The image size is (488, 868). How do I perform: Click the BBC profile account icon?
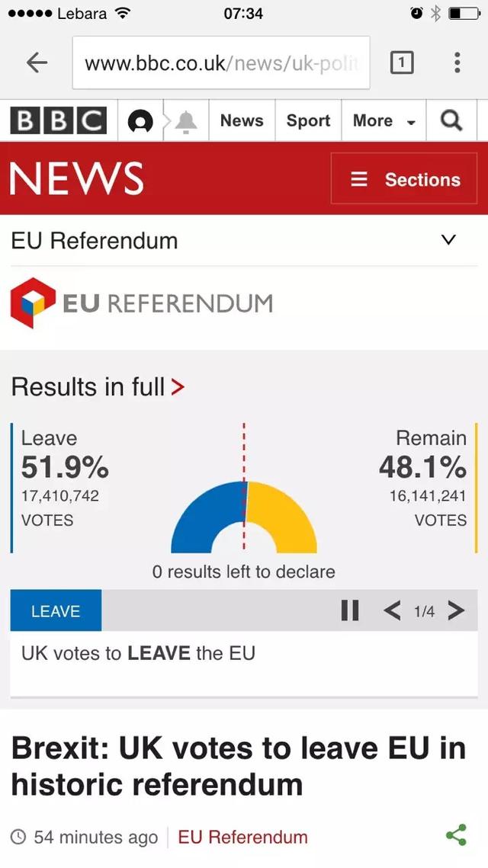[x=140, y=120]
